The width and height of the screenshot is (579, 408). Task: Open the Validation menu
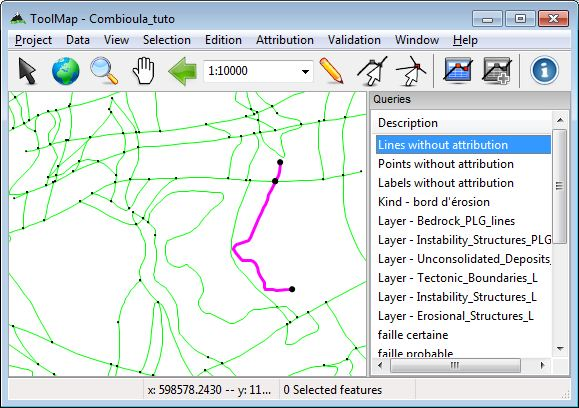[x=354, y=40]
